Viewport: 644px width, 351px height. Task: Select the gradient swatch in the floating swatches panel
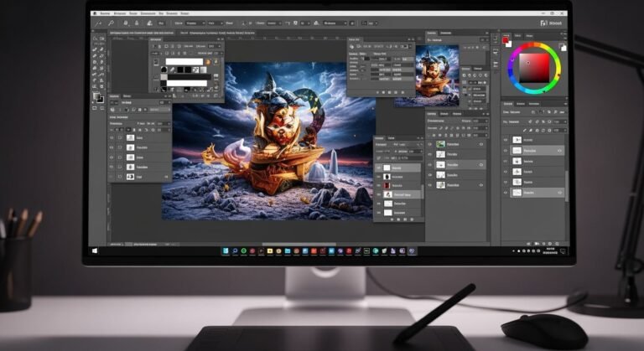click(203, 70)
